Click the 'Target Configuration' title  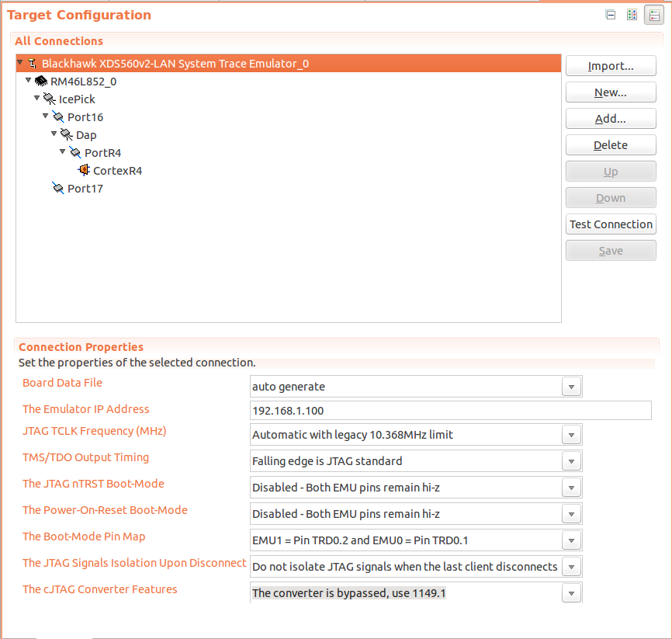pyautogui.click(x=79, y=15)
